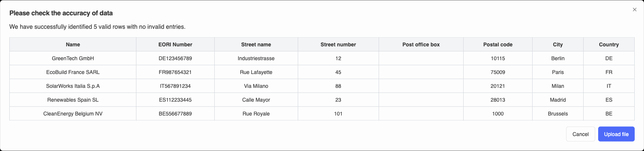Screen dimensions: 644x151
Task: Select the Berlin city cell
Action: pyautogui.click(x=558, y=58)
